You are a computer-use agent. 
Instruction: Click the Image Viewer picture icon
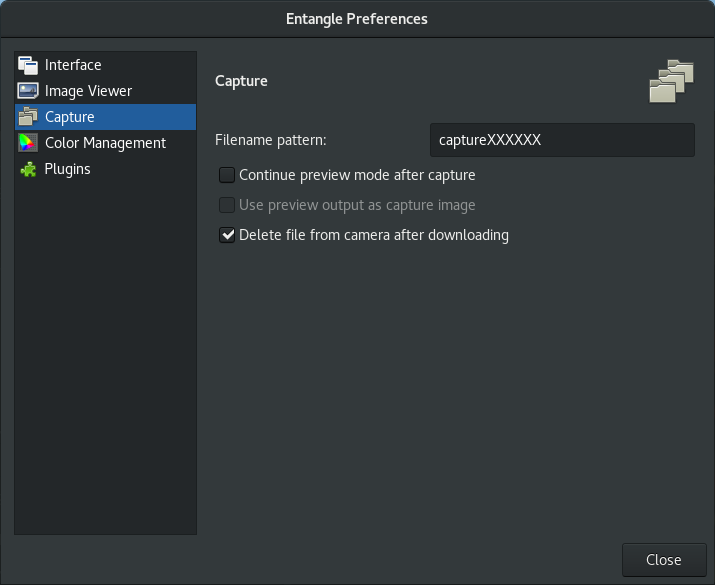click(x=28, y=91)
